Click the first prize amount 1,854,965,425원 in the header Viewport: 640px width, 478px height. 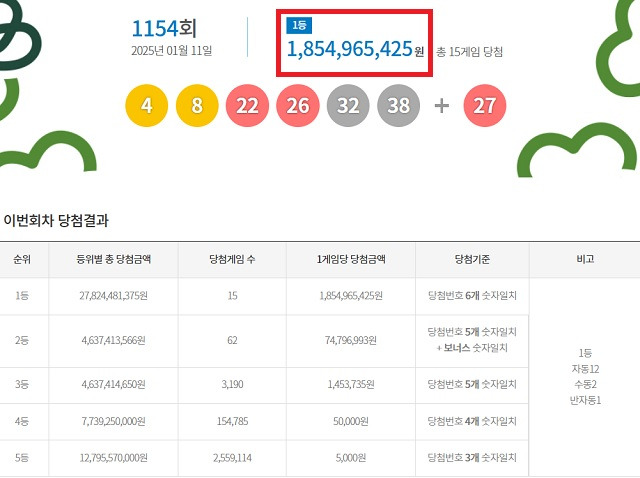tap(356, 49)
